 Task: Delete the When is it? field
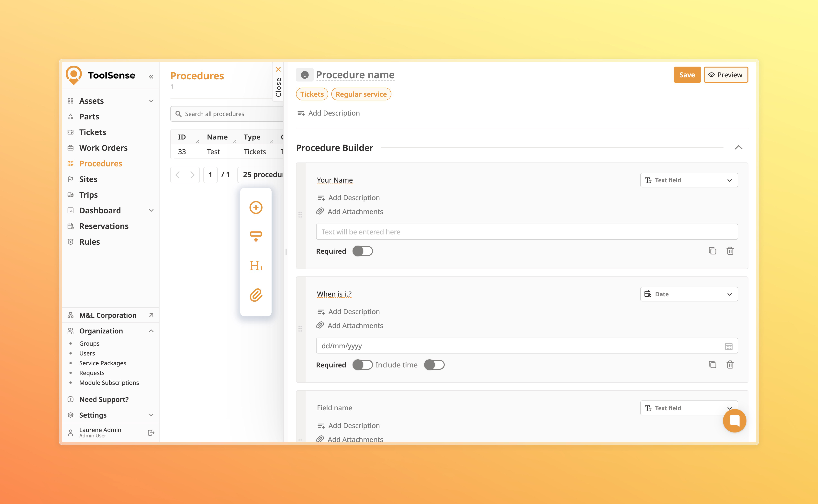click(x=730, y=365)
